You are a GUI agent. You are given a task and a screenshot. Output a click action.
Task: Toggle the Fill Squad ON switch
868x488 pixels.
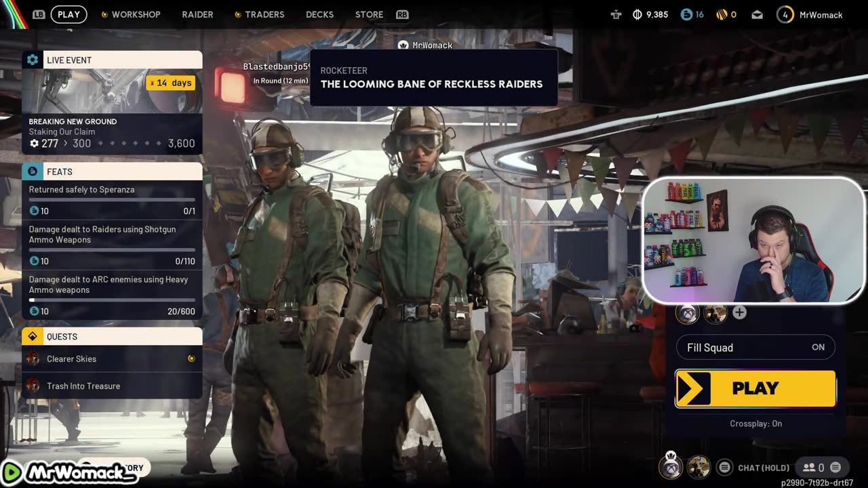coord(755,347)
